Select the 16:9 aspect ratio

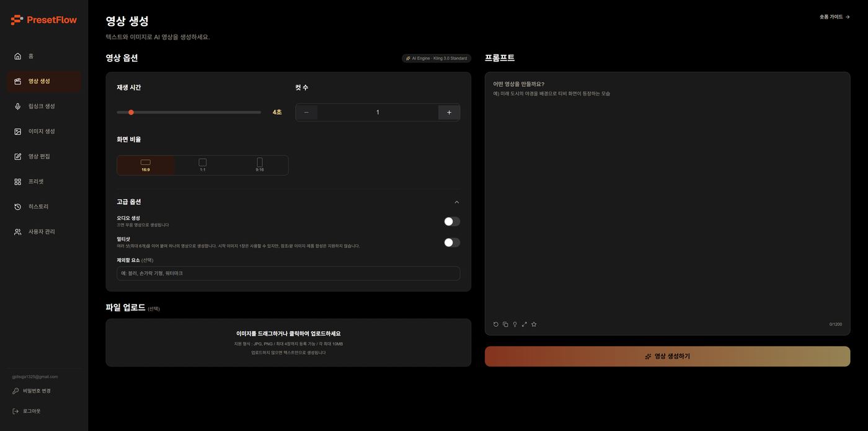(x=146, y=166)
